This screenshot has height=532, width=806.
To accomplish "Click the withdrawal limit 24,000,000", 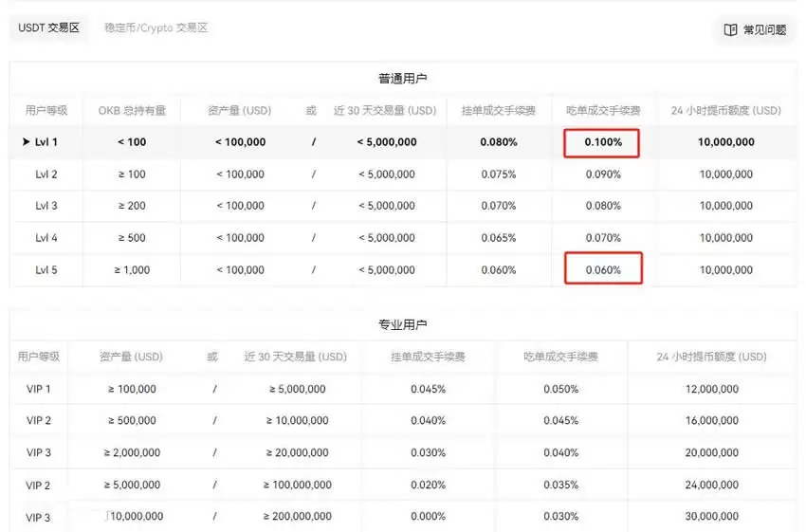I will click(712, 485).
